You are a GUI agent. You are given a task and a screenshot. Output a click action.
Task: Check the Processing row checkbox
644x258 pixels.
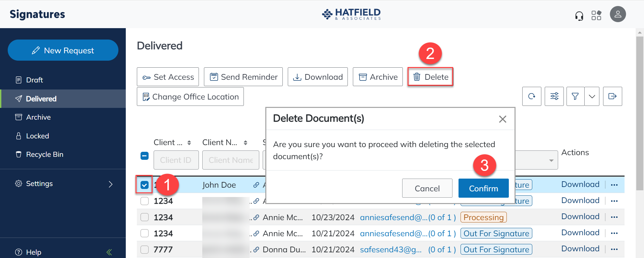pos(145,217)
